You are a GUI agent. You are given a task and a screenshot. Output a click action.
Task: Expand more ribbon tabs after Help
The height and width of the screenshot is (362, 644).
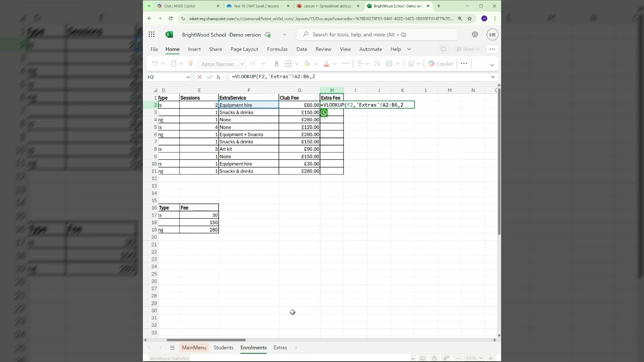coord(409,49)
